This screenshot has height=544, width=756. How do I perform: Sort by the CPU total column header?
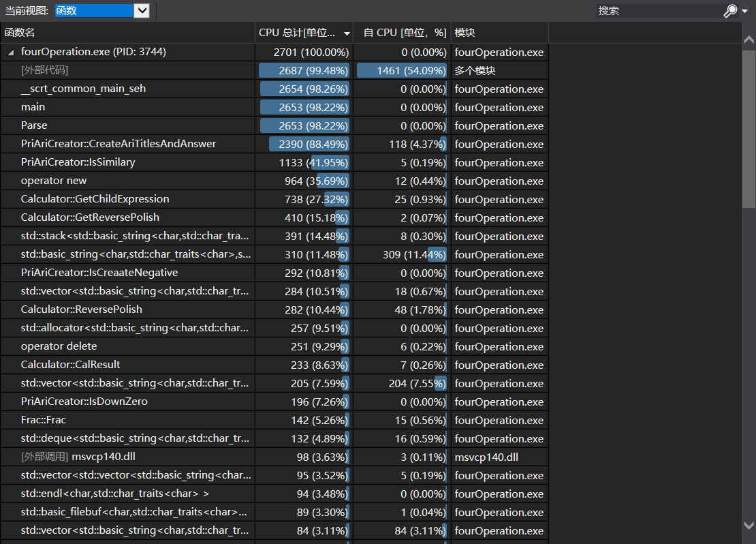304,32
